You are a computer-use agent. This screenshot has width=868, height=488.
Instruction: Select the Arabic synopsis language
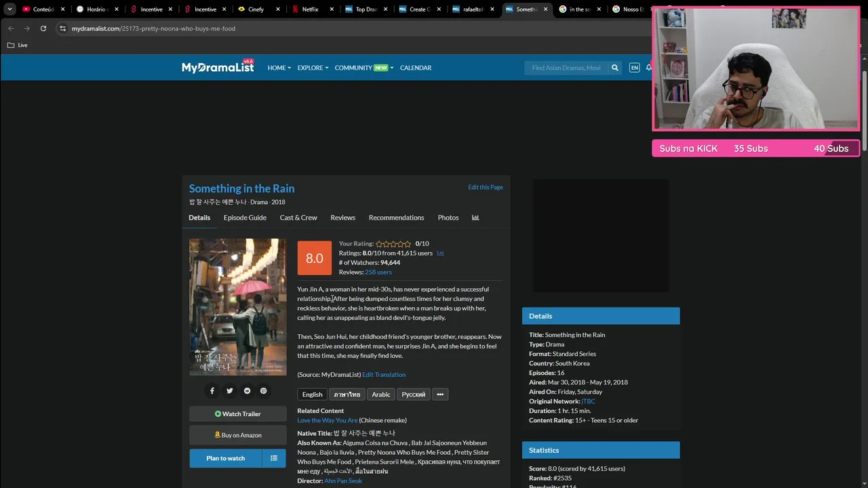[381, 394]
